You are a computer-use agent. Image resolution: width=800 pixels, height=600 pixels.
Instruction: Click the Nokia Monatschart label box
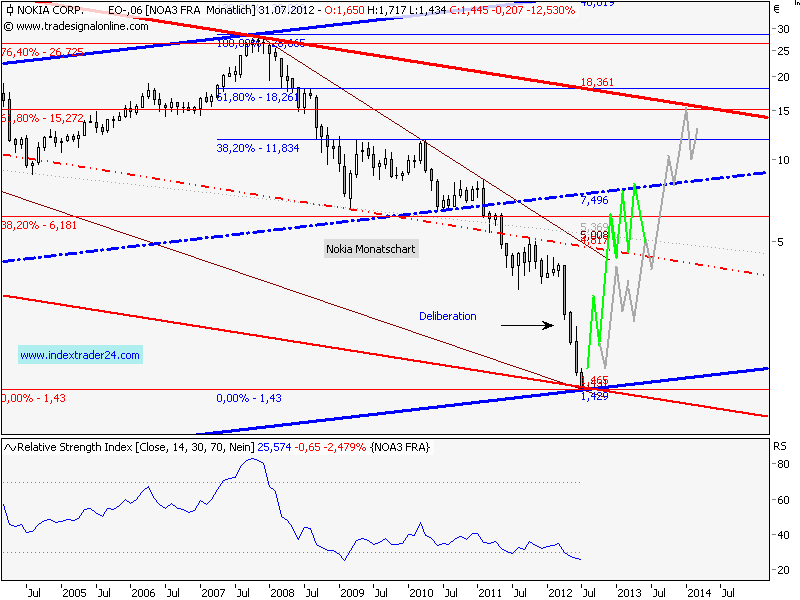371,249
